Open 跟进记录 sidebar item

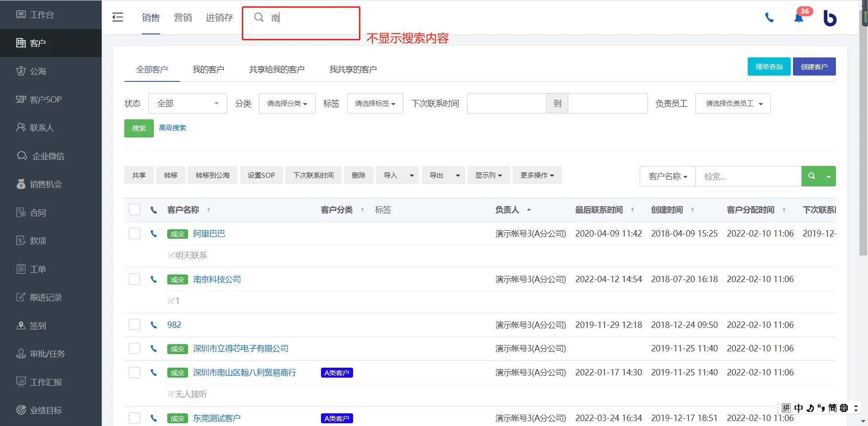click(51, 297)
